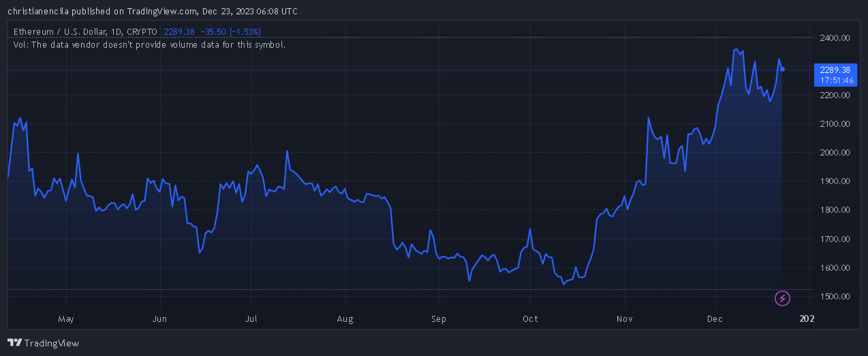Image resolution: width=868 pixels, height=356 pixels.
Task: Select the Oct label on time axis
Action: click(530, 318)
